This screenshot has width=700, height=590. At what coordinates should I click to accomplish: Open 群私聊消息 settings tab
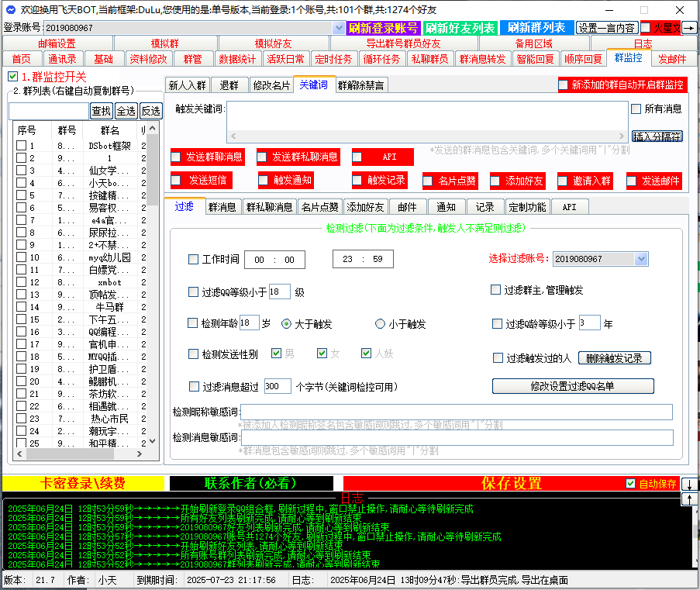coord(269,207)
